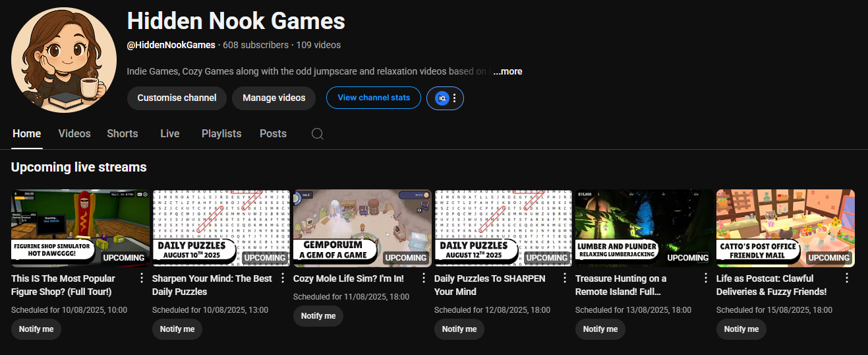Viewport: 868px width, 355px height.
Task: Open options menu for Treasure Hunting video
Action: point(706,278)
